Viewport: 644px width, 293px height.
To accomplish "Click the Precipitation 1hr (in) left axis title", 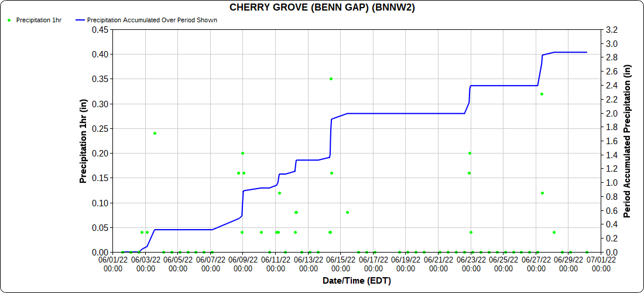I will pyautogui.click(x=83, y=141).
